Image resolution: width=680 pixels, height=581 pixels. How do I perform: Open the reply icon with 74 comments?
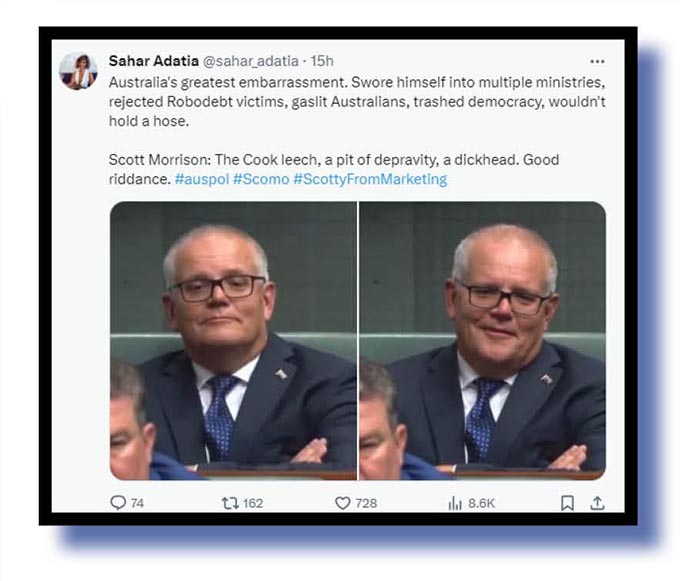118,503
